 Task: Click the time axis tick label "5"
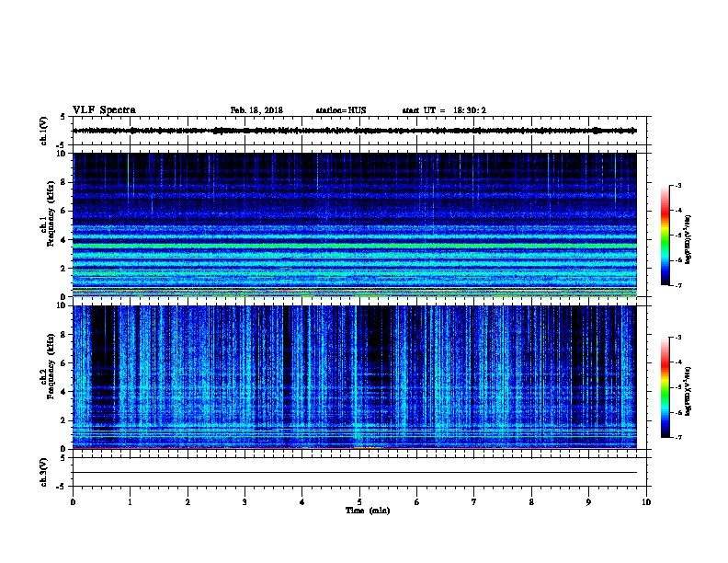(359, 502)
